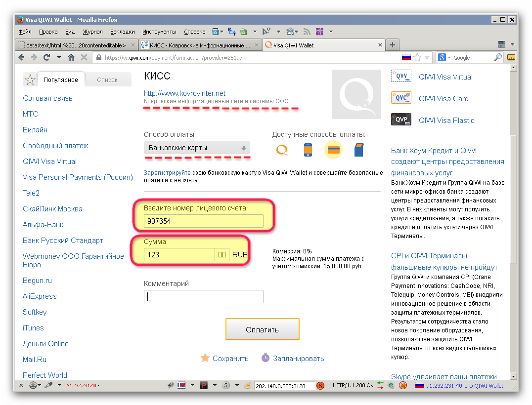Expand dropdown arrow next to black P icon
This screenshot has height=405, width=532.
215,385
